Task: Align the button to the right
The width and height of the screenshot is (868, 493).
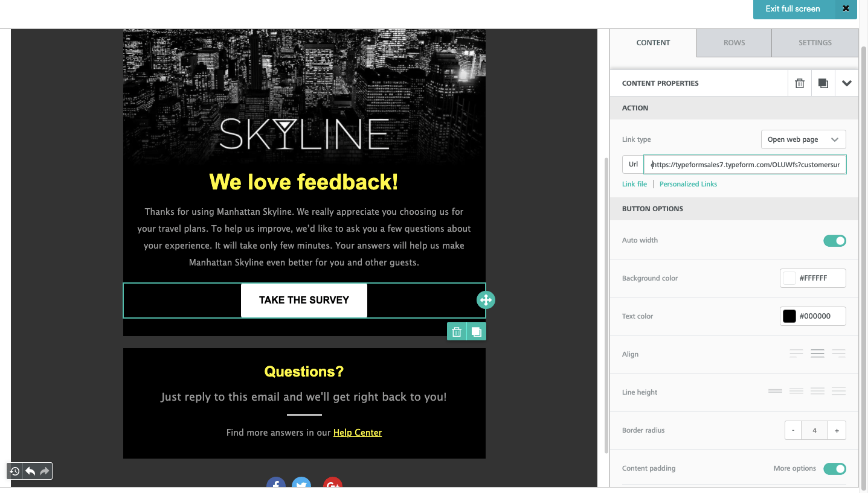Action: 838,354
